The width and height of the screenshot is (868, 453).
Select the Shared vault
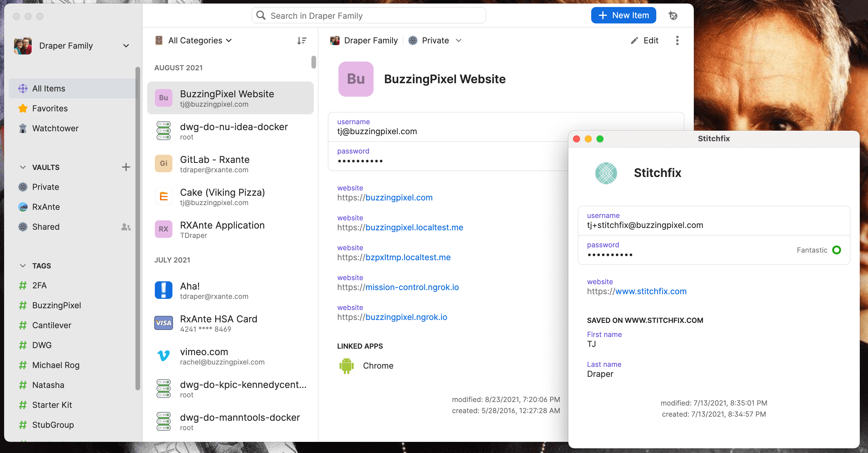click(73, 227)
